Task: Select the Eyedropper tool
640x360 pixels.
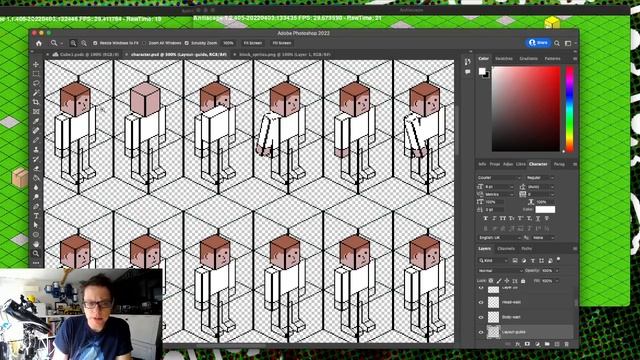Action: pos(36,121)
